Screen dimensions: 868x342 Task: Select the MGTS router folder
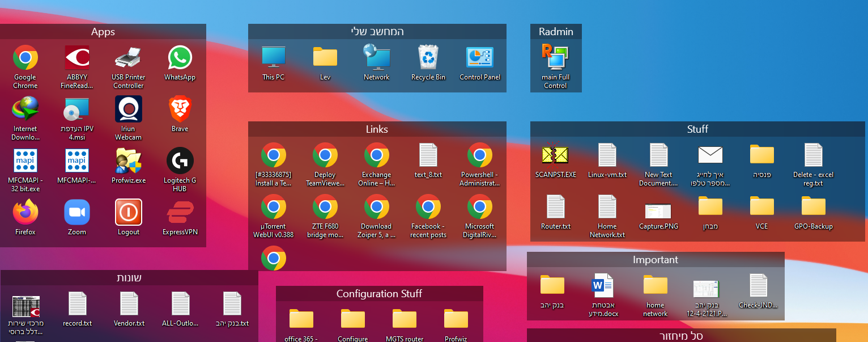pos(405,319)
